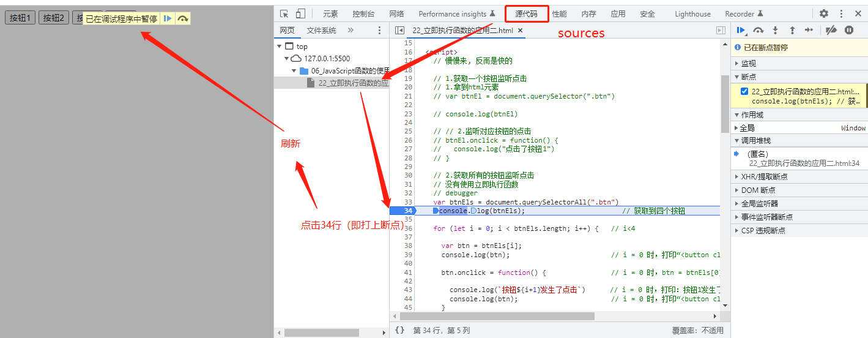The height and width of the screenshot is (338, 868).
Task: Toggle pause on exceptions icon
Action: (849, 30)
